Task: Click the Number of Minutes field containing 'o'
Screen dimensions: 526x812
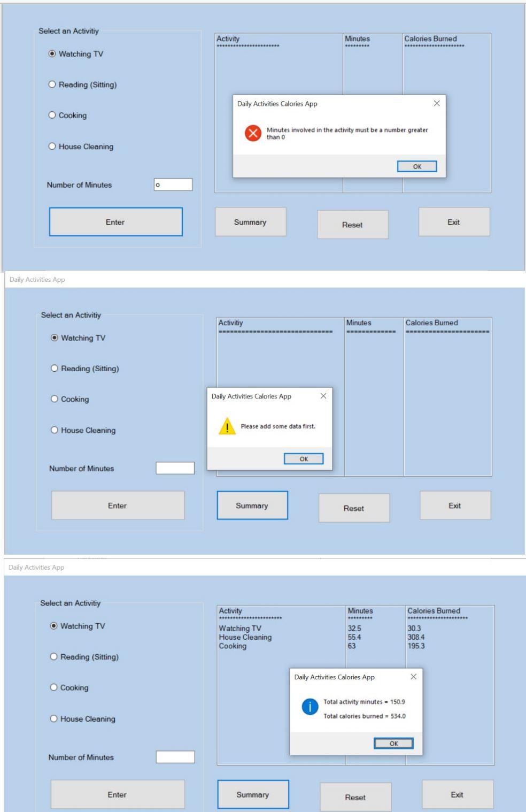Action: 173,185
